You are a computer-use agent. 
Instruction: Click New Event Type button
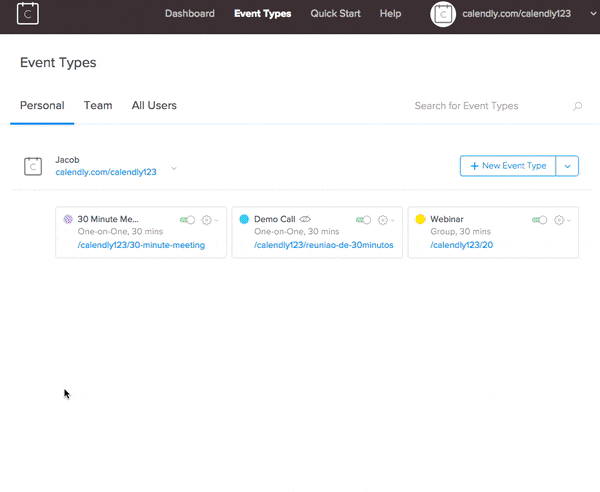click(508, 166)
